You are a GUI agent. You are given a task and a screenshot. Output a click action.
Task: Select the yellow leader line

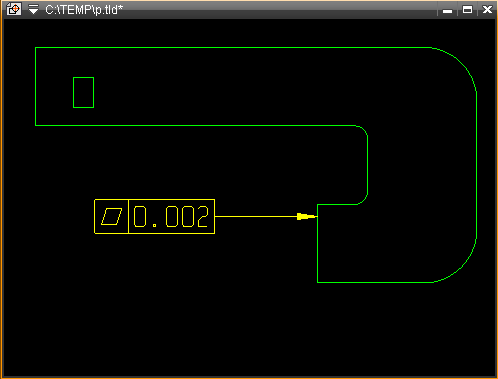256,217
